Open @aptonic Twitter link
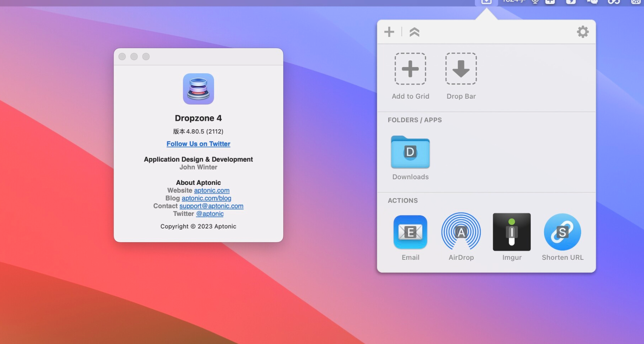This screenshot has height=344, width=644. (210, 214)
